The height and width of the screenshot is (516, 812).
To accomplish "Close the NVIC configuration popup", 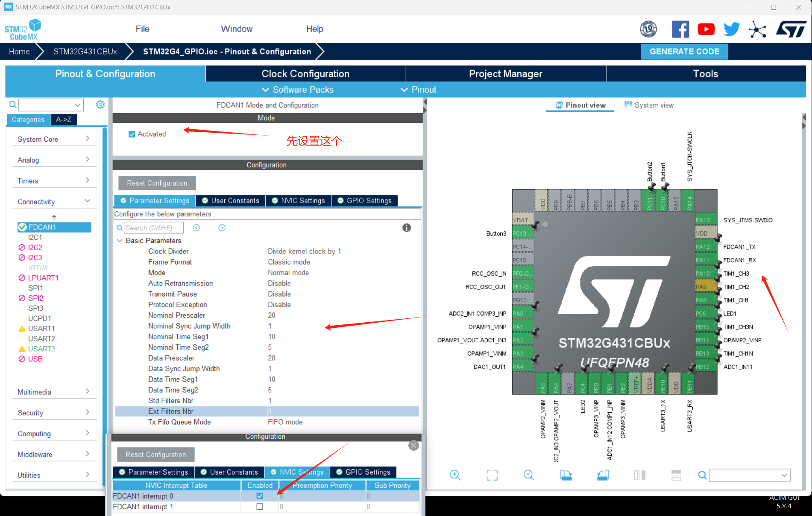I will click(x=413, y=446).
